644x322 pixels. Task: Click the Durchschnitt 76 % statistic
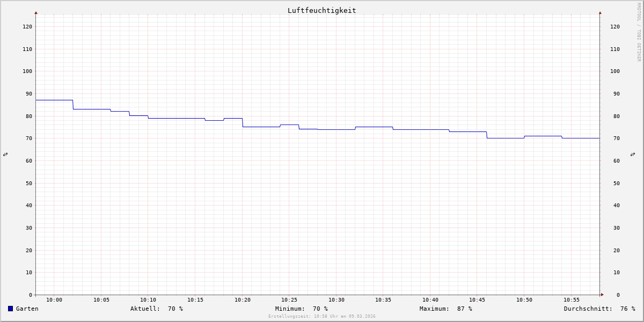click(599, 309)
